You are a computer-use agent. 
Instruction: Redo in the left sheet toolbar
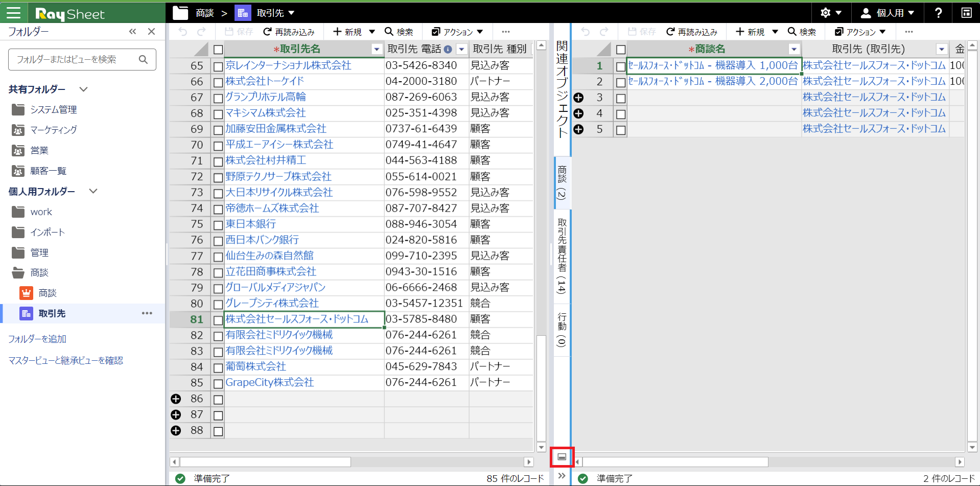click(x=202, y=32)
